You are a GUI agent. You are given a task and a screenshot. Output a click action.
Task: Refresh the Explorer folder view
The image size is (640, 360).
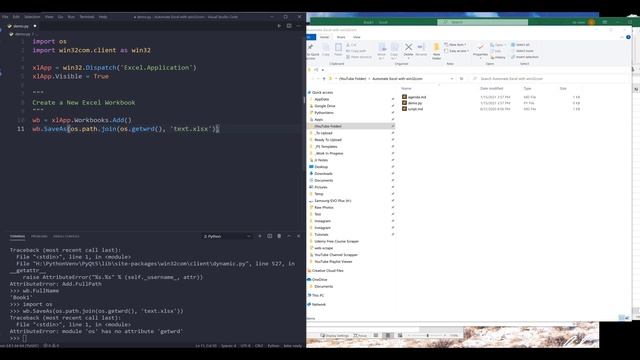461,78
